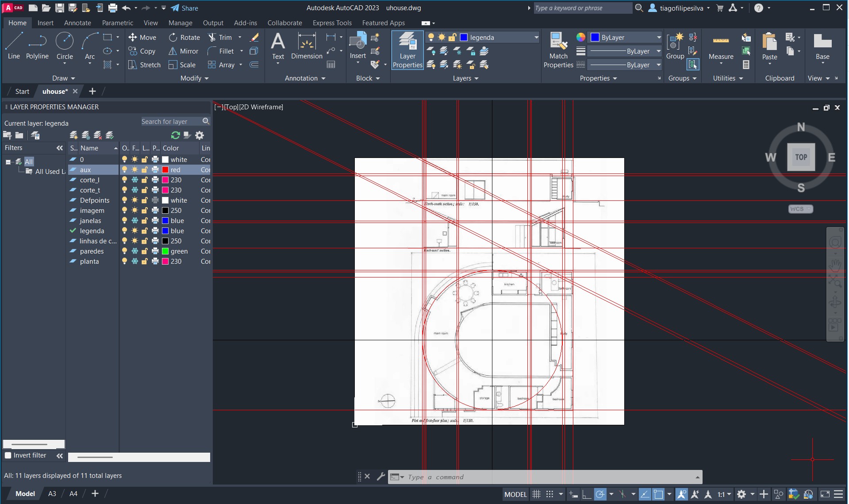Expand the ByLayer color dropdown
Screen dimensions: 849x504
click(658, 38)
